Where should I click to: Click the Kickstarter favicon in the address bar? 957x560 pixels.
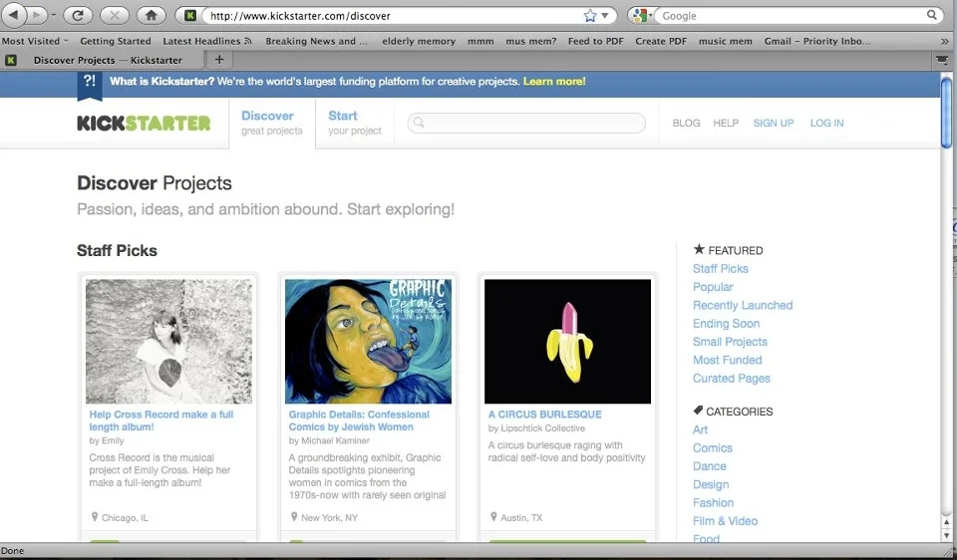point(190,16)
